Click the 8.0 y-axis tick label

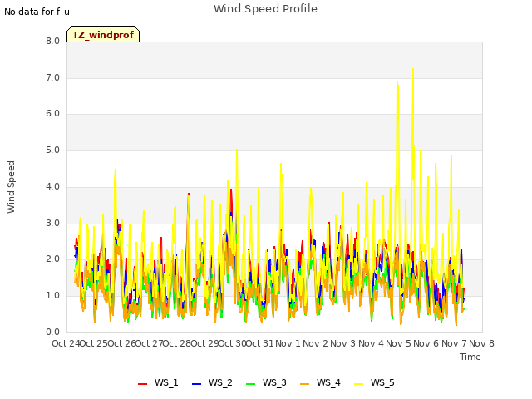click(52, 41)
